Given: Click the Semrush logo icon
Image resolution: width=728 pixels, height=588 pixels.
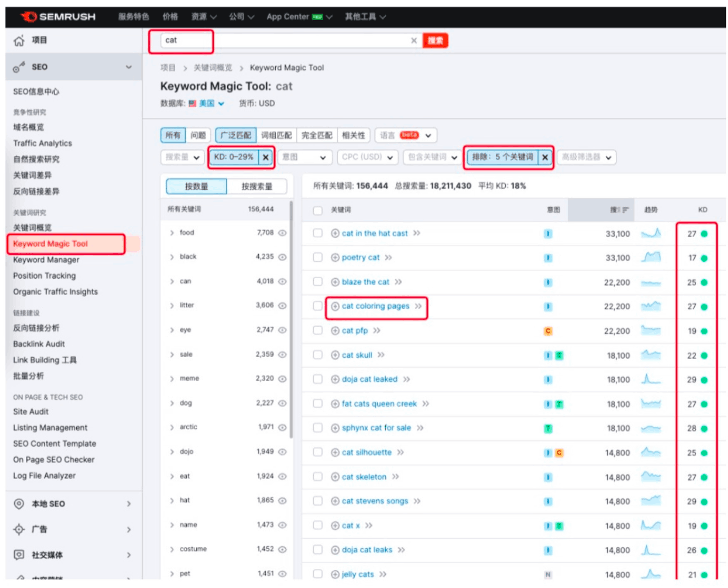Looking at the screenshot, I should [29, 17].
